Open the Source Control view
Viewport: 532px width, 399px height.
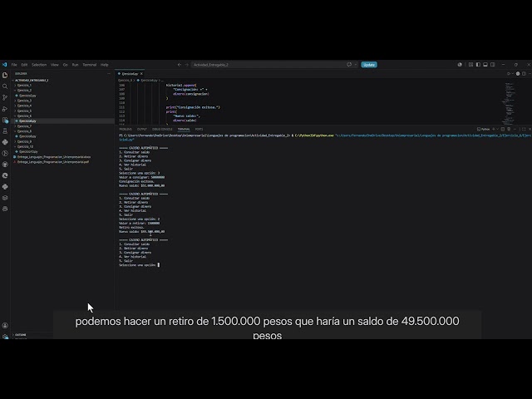click(x=5, y=98)
